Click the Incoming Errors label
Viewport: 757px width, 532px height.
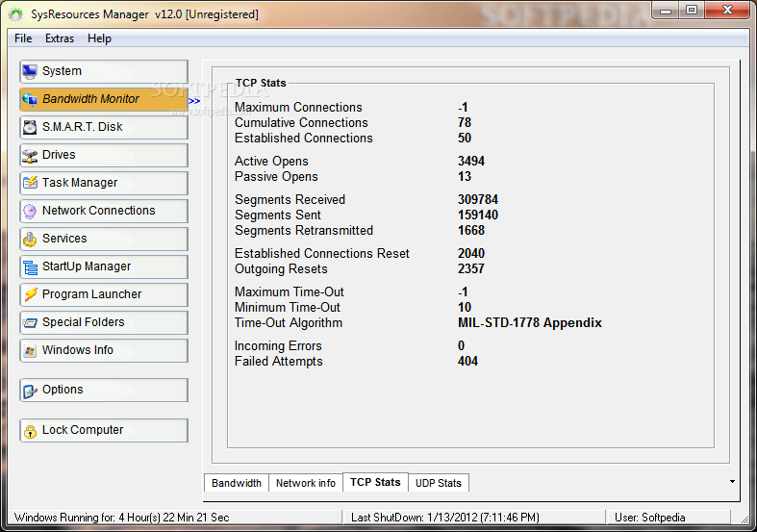coord(278,345)
